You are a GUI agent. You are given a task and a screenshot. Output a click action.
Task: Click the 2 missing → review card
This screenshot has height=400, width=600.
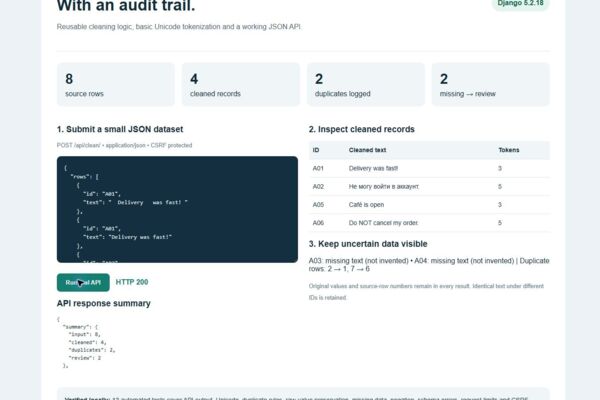(491, 85)
